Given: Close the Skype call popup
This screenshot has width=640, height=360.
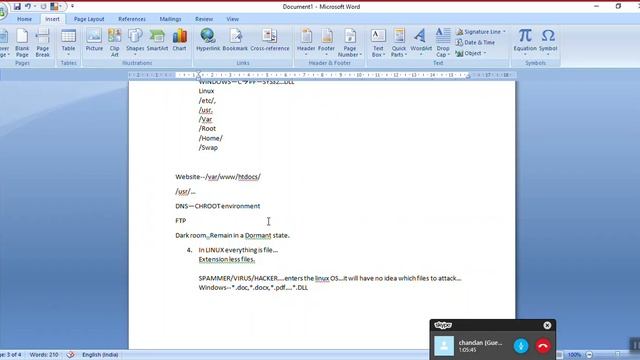Looking at the screenshot, I should click(547, 325).
